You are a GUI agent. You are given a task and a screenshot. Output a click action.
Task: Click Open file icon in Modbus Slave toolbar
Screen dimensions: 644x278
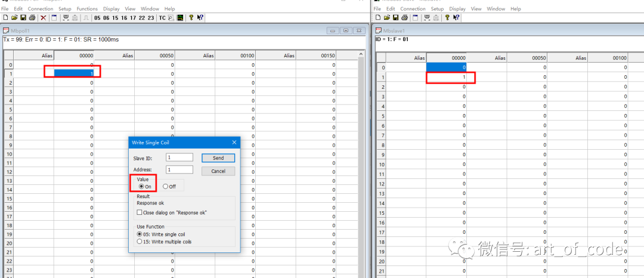pos(387,18)
